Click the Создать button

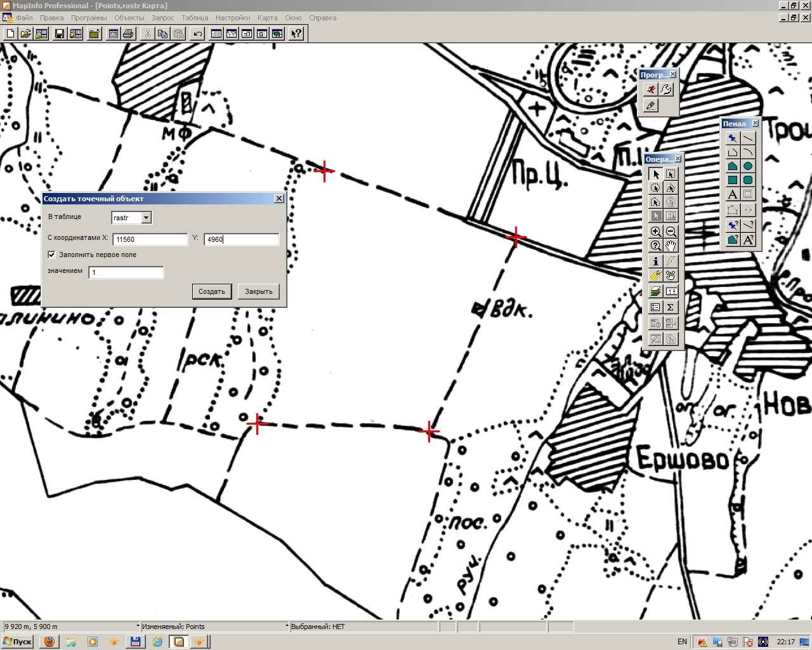tap(212, 291)
